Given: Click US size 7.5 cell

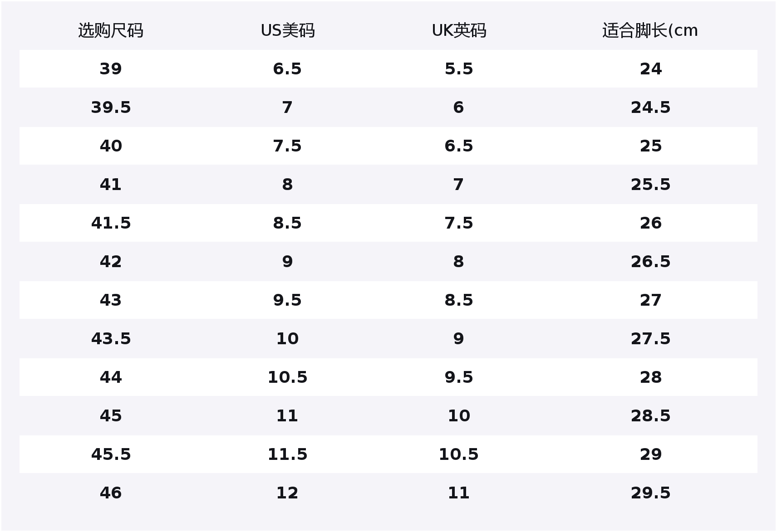Looking at the screenshot, I should coord(287,146).
